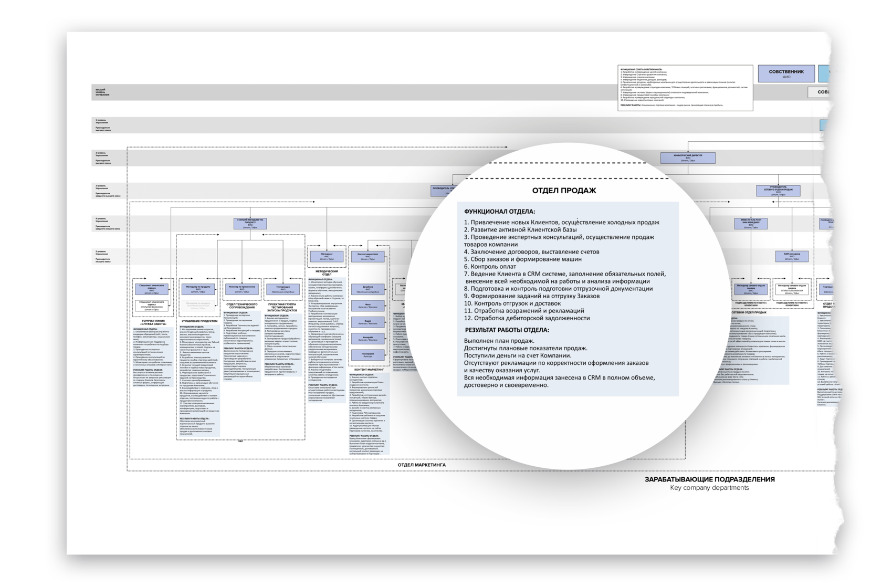Select the filled Менеджер сетевого отдела продаж box

(x=751, y=289)
